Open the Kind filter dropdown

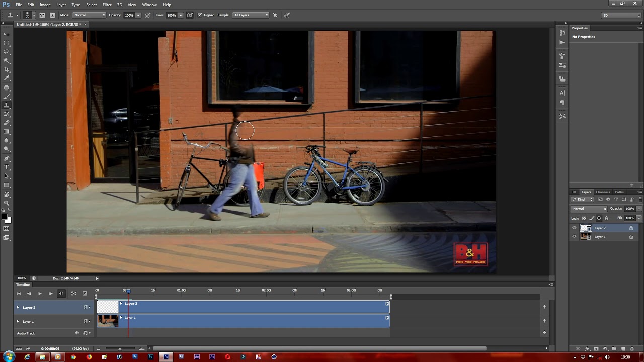583,200
